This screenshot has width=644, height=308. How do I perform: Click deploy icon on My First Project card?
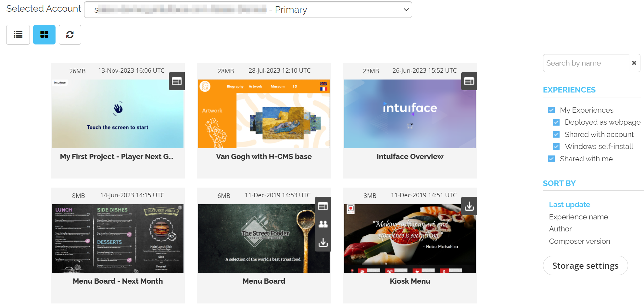(177, 81)
